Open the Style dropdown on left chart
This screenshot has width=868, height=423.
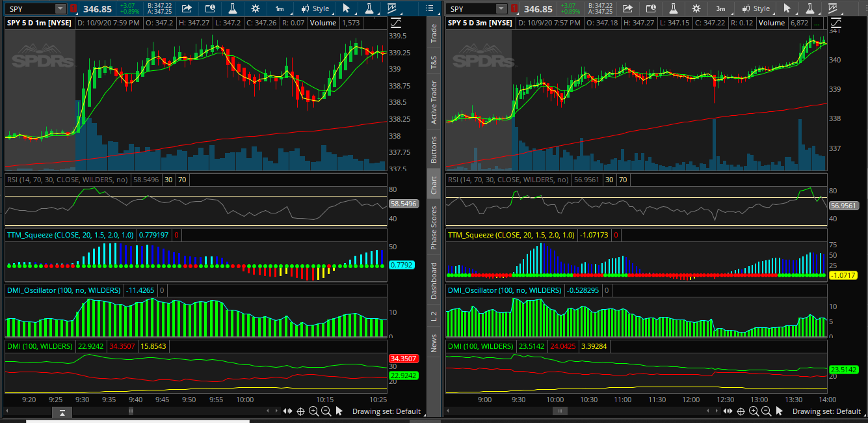pos(315,9)
